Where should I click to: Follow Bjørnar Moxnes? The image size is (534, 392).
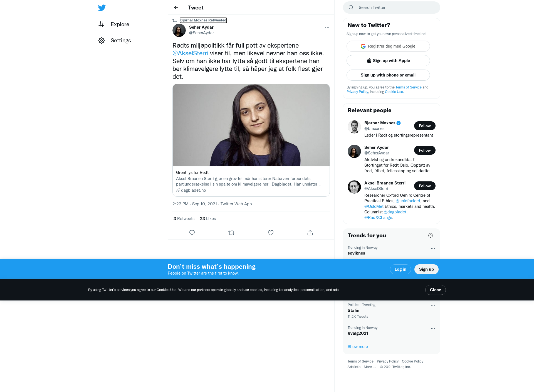(425, 126)
